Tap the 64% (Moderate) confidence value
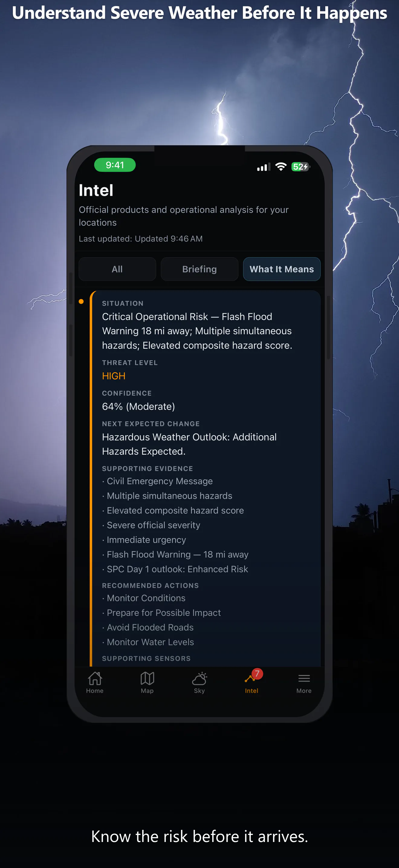399x868 pixels. 139,406
